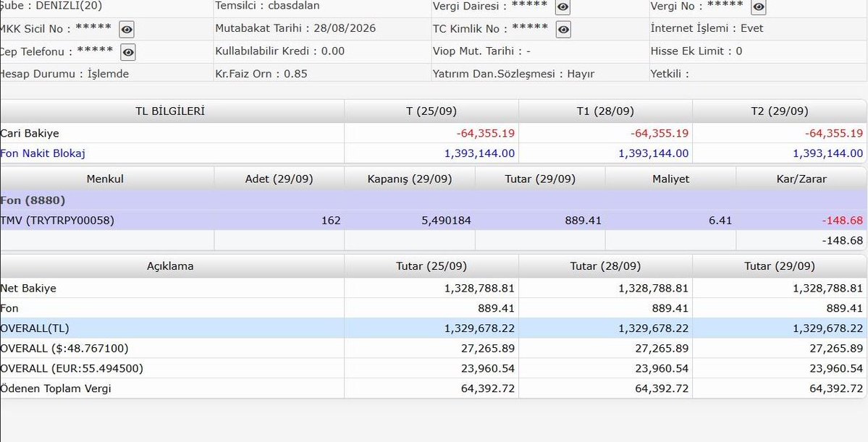Screen dimensions: 868x442
Task: Click Cari Bakiye T (25/09) value -64,355.19
Action: pos(486,133)
